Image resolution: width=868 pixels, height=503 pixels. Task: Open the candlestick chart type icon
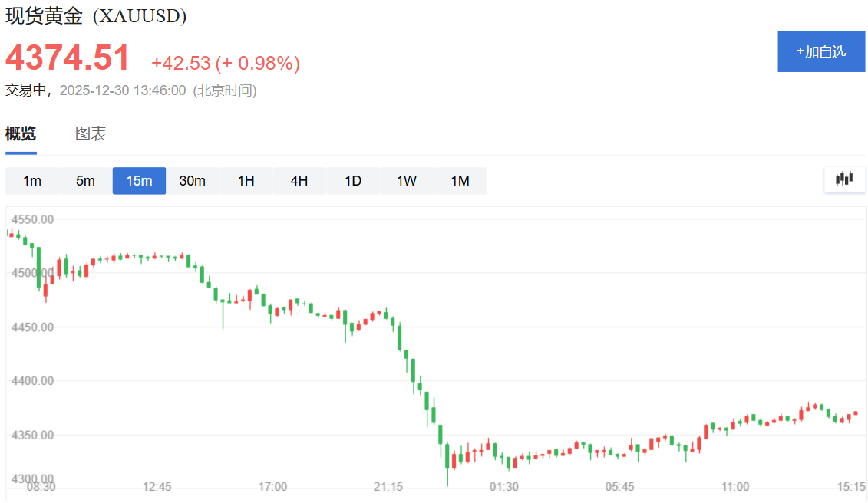[844, 179]
